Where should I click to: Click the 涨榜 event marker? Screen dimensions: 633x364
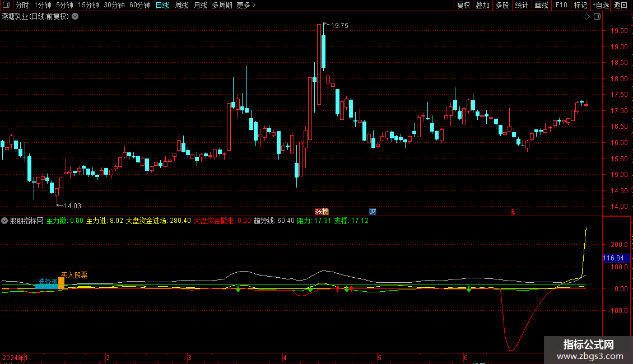point(322,212)
